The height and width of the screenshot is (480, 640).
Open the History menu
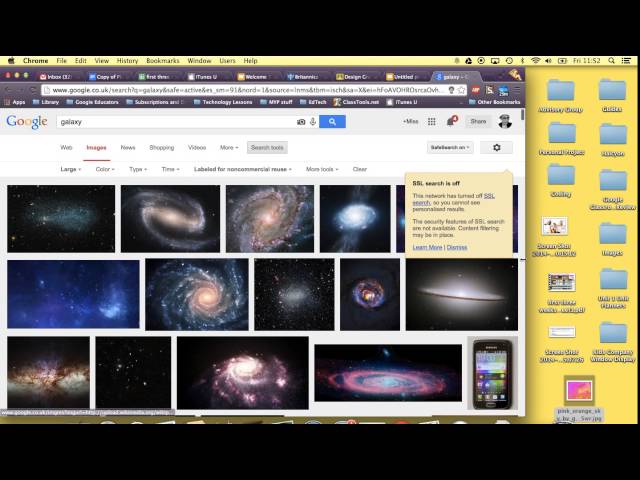[x=127, y=60]
